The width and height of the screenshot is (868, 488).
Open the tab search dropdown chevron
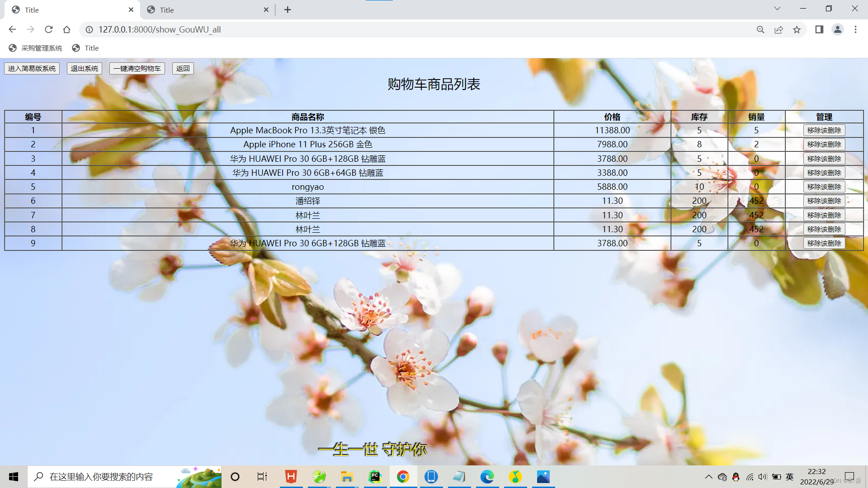[777, 9]
